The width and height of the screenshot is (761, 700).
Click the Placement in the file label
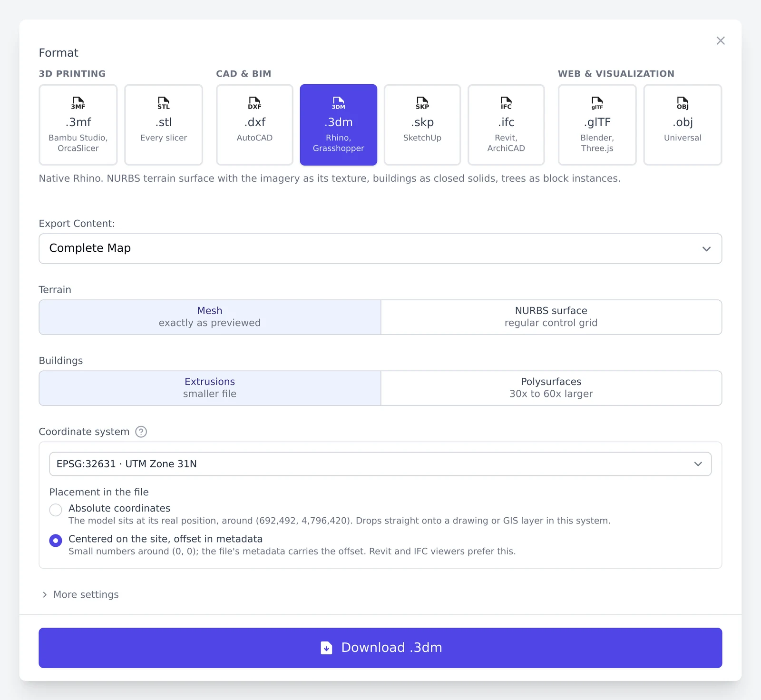(99, 492)
